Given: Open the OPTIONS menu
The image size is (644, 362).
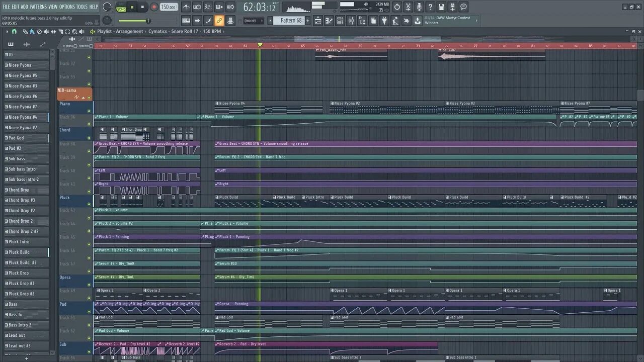Looking at the screenshot, I should [x=67, y=7].
